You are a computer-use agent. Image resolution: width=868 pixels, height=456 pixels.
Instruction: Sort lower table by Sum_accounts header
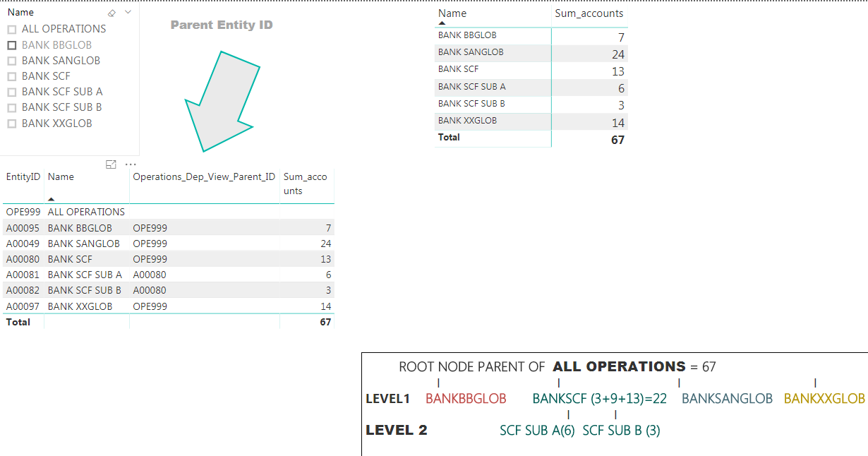pyautogui.click(x=305, y=184)
